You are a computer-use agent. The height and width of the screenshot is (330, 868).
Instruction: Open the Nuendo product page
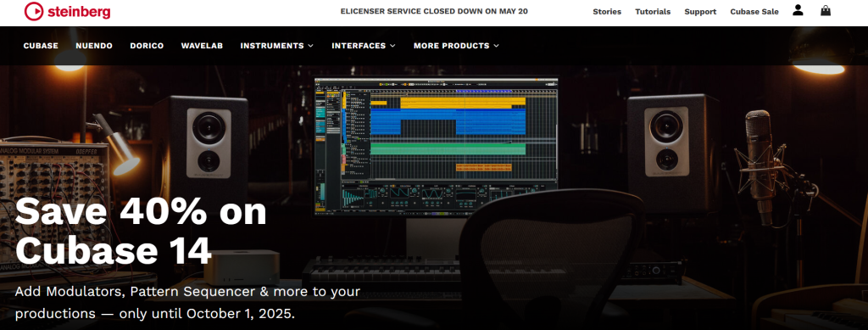tap(94, 46)
